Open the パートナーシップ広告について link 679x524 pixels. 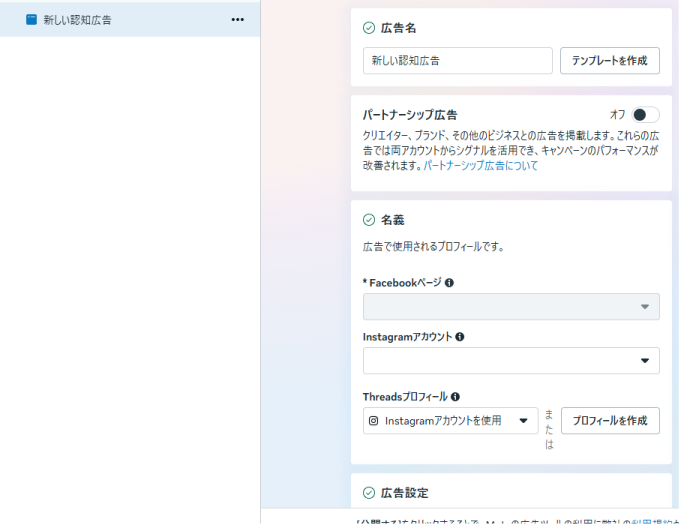click(480, 166)
